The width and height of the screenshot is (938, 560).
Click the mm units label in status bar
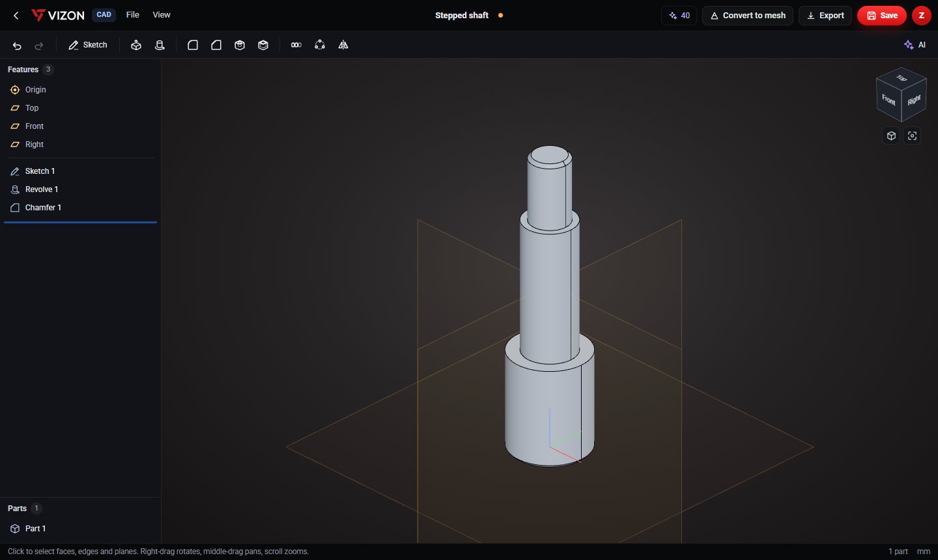924,552
